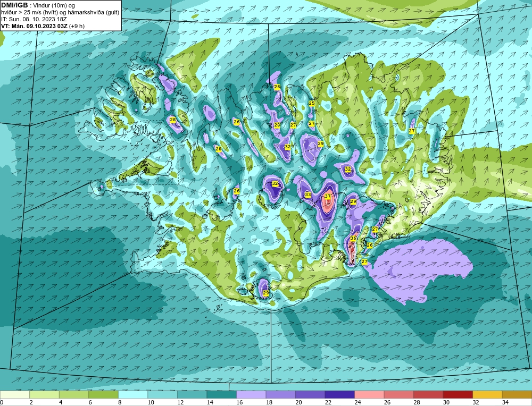532x406 pixels.
Task: Select the violet 18–20 m/s legend swatch
Action: 280,395
